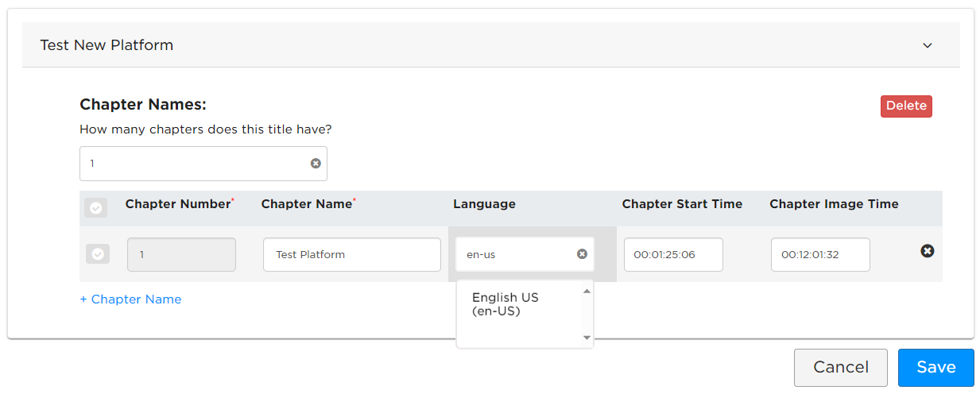
Task: Add a row with + Chapter Name link
Action: tap(131, 299)
